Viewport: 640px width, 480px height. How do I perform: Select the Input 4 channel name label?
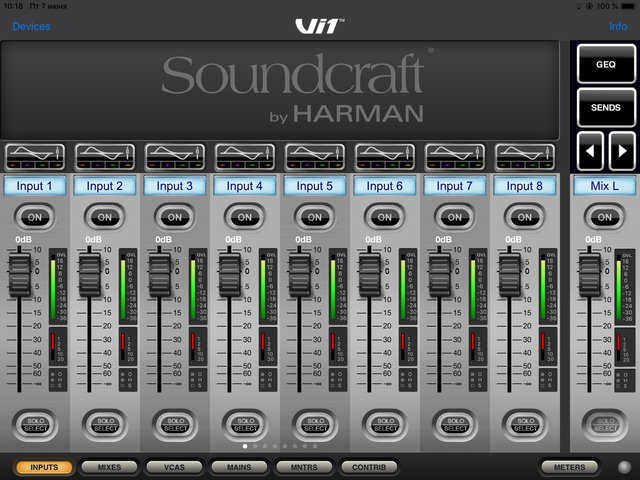[x=245, y=186]
